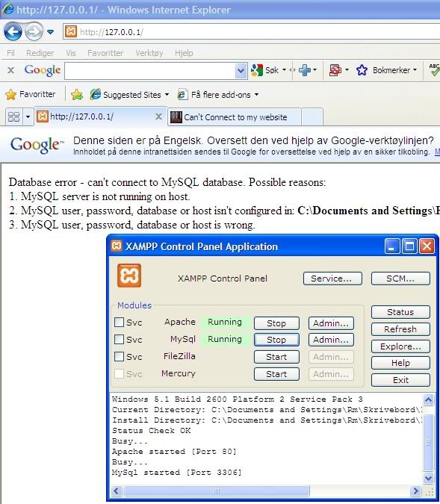Click the red popup blocker icon

(335, 70)
